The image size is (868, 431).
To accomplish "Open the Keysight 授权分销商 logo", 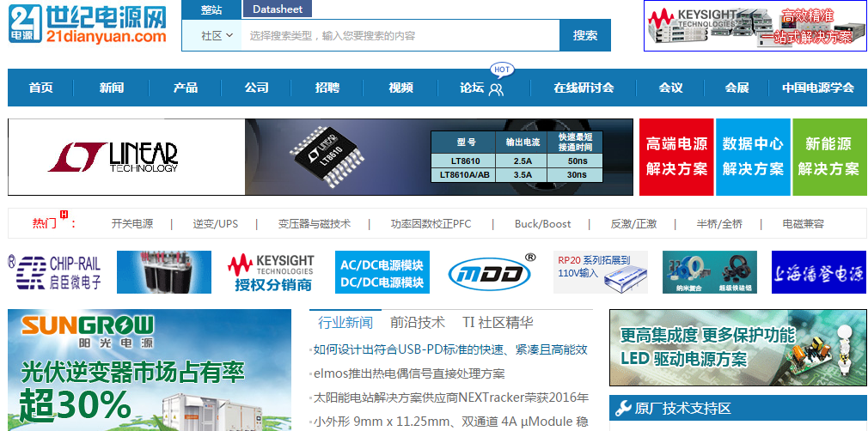I will click(x=273, y=271).
